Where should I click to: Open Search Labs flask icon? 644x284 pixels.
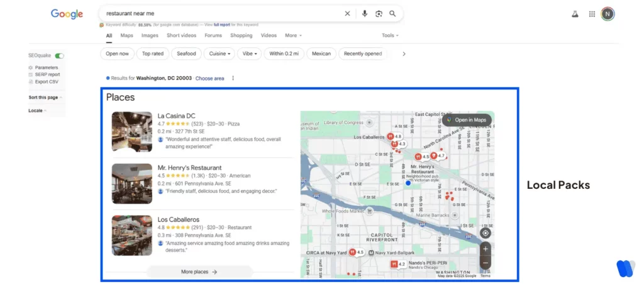(575, 14)
